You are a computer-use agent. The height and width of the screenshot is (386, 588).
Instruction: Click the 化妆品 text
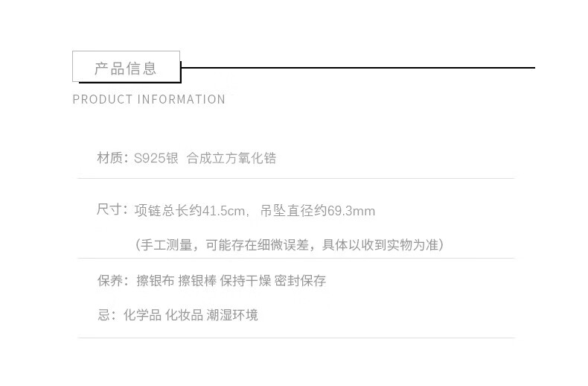tap(184, 314)
